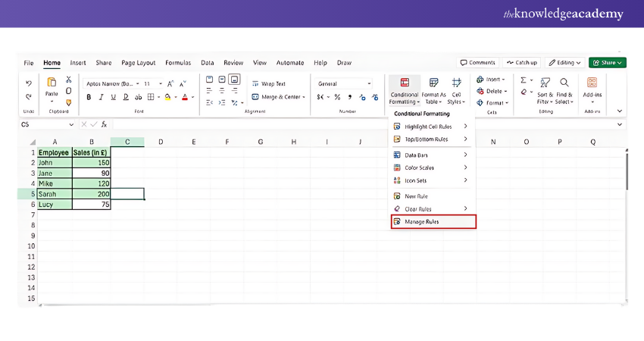
Task: Click the yellow fill color swatch
Action: (x=166, y=97)
